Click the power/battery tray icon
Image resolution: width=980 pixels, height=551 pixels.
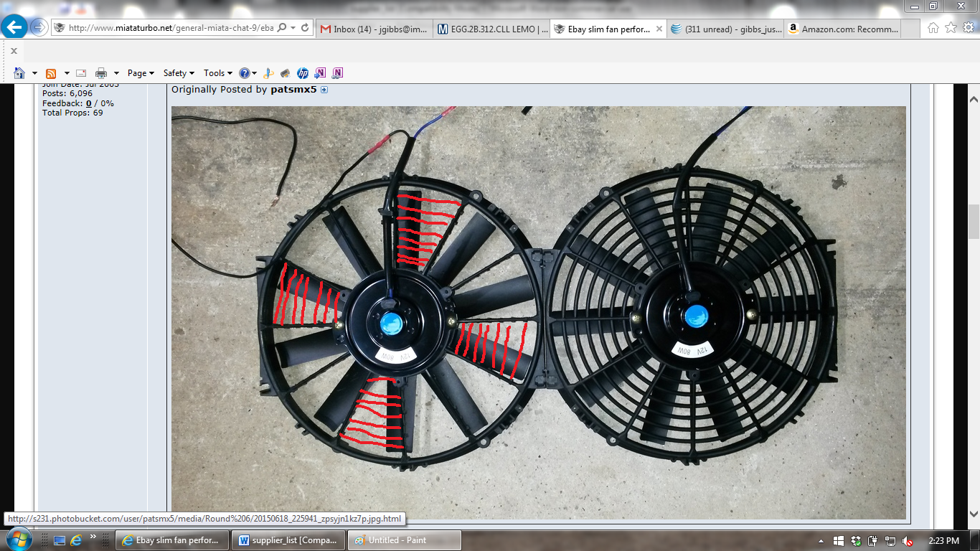tap(873, 540)
